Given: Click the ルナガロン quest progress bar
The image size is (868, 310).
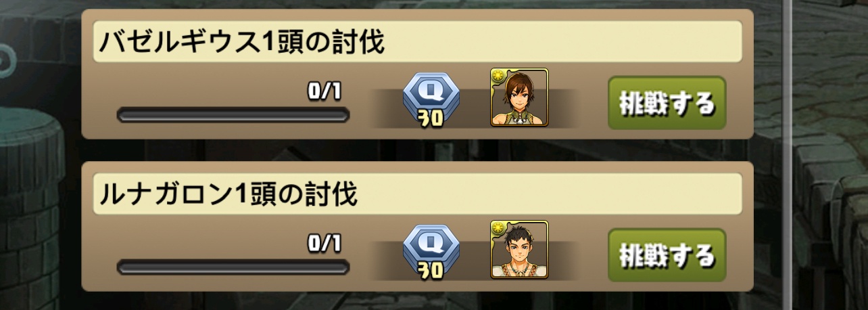Looking at the screenshot, I should (x=233, y=267).
